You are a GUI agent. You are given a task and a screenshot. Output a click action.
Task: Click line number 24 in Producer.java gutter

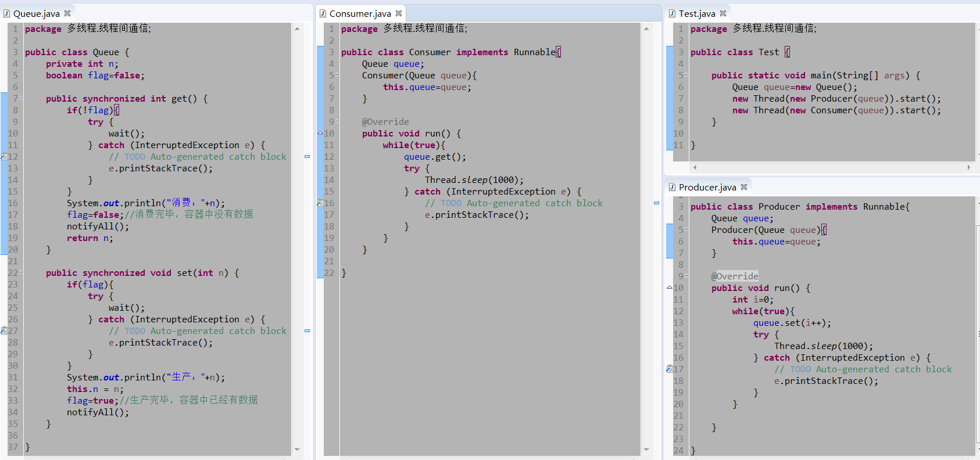coord(678,450)
